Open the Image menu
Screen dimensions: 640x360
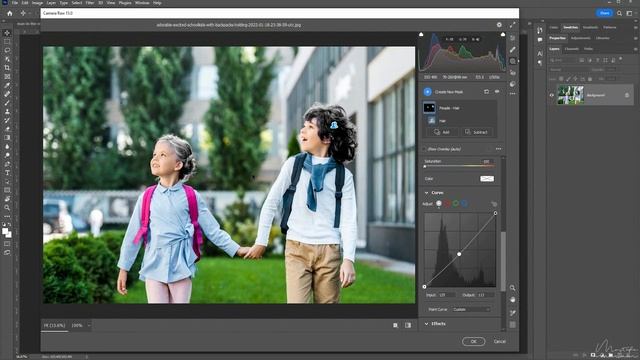pyautogui.click(x=37, y=3)
